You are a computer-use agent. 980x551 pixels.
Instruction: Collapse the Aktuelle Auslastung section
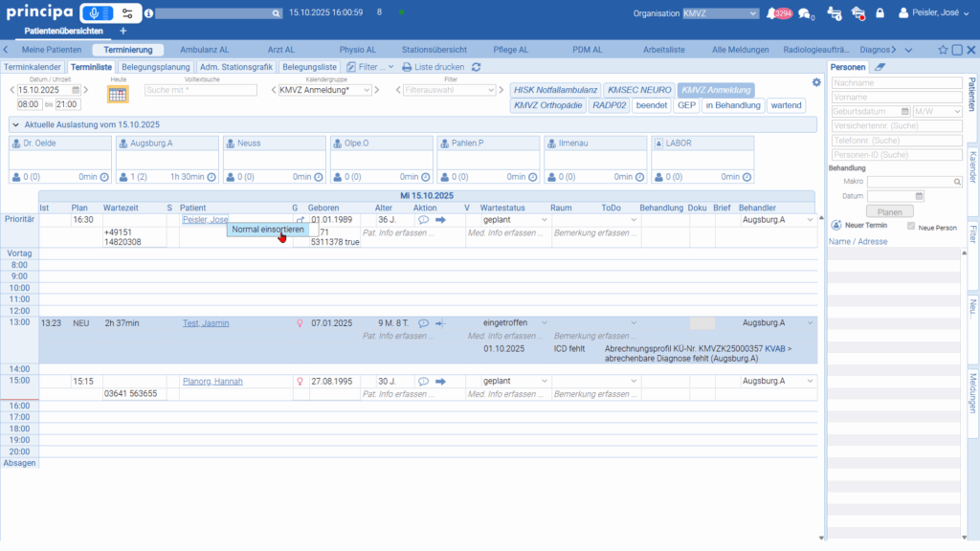(15, 124)
